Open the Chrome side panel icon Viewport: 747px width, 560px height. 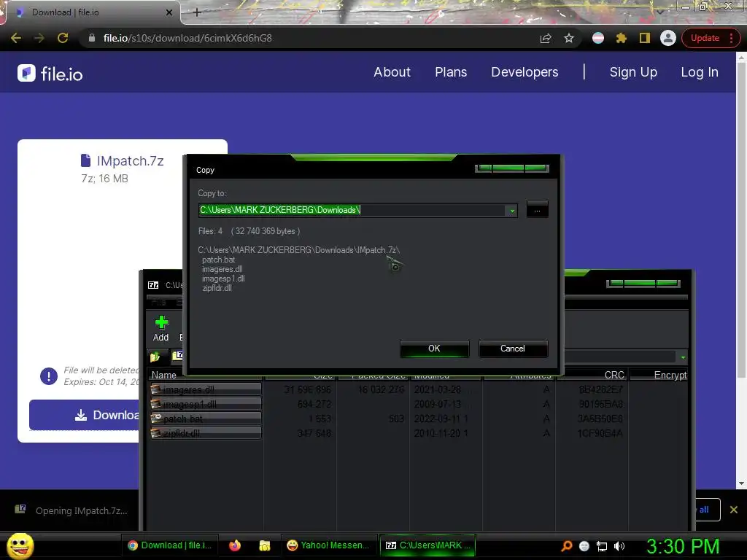coord(645,38)
